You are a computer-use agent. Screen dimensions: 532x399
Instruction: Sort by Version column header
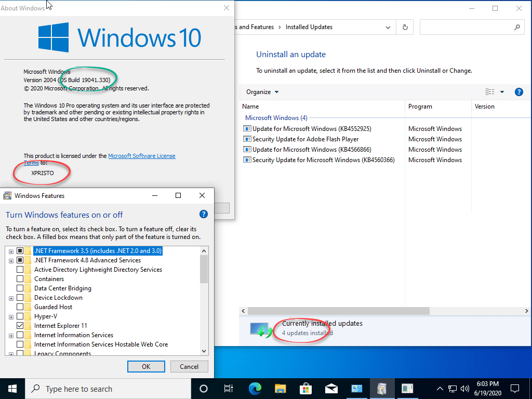485,107
